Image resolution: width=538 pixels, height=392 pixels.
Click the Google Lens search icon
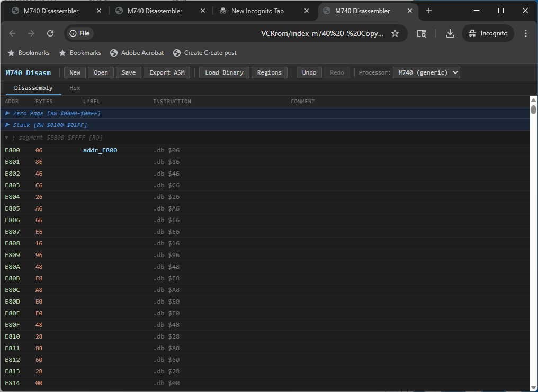(422, 33)
